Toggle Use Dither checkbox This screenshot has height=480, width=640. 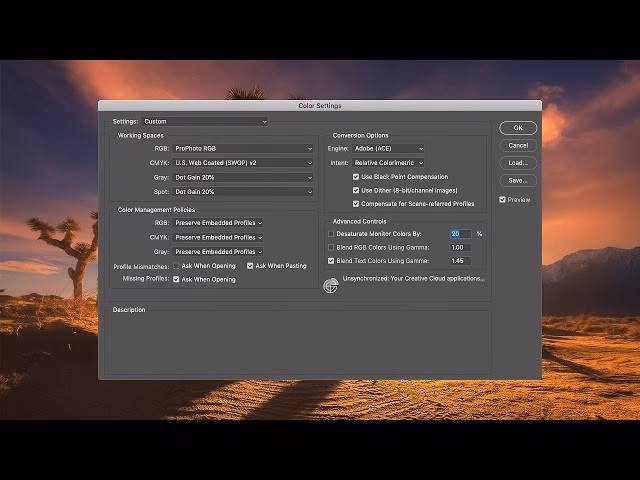tap(356, 190)
